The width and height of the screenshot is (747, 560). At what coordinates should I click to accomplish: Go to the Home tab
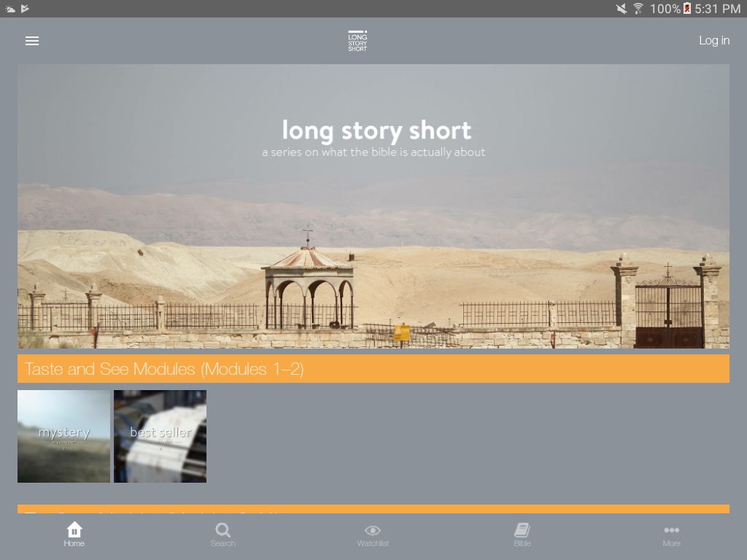[x=74, y=534]
